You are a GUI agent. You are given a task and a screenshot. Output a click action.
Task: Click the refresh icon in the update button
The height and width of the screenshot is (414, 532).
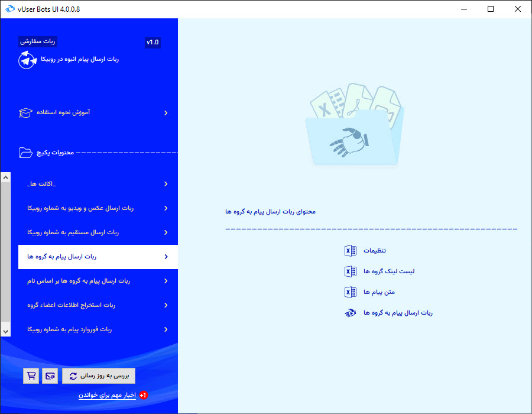pos(73,376)
